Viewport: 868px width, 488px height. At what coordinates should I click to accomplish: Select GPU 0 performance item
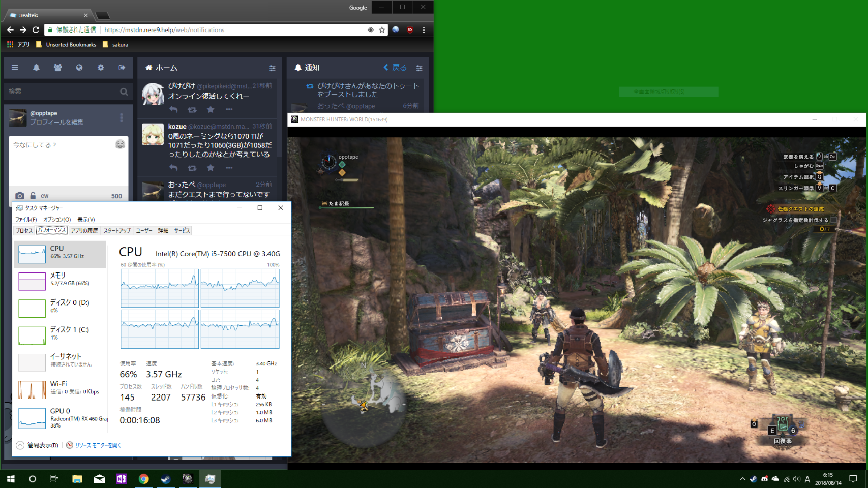click(60, 417)
